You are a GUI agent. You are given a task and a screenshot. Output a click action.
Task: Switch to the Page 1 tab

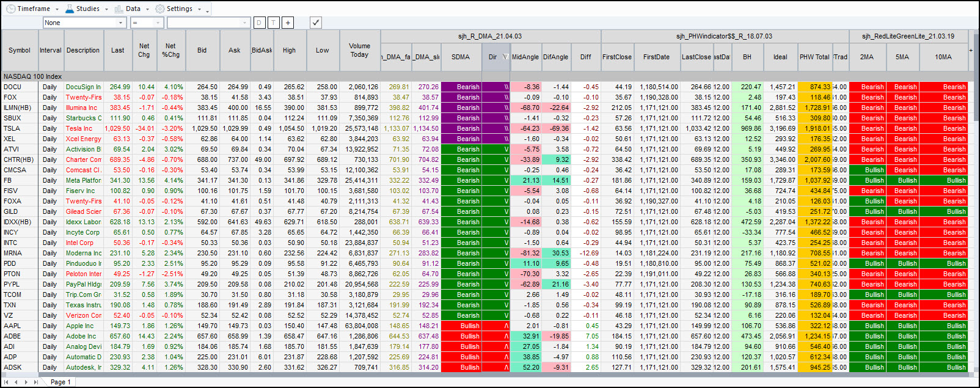pos(60,382)
